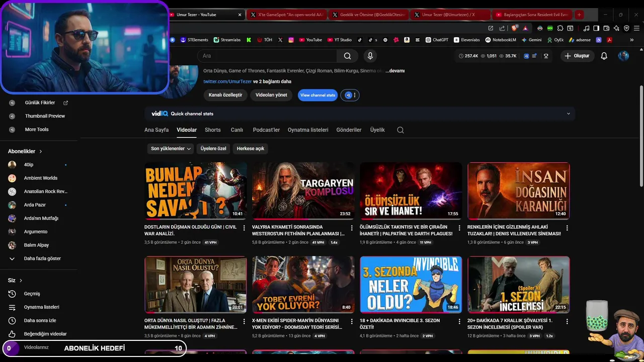Open the YouTube bookmark
644x362 pixels.
coord(310,40)
